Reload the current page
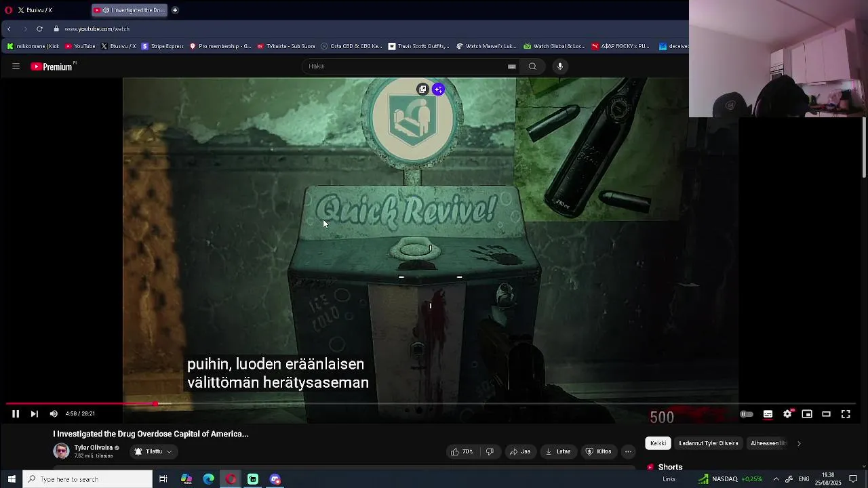The height and width of the screenshot is (488, 868). 39,29
